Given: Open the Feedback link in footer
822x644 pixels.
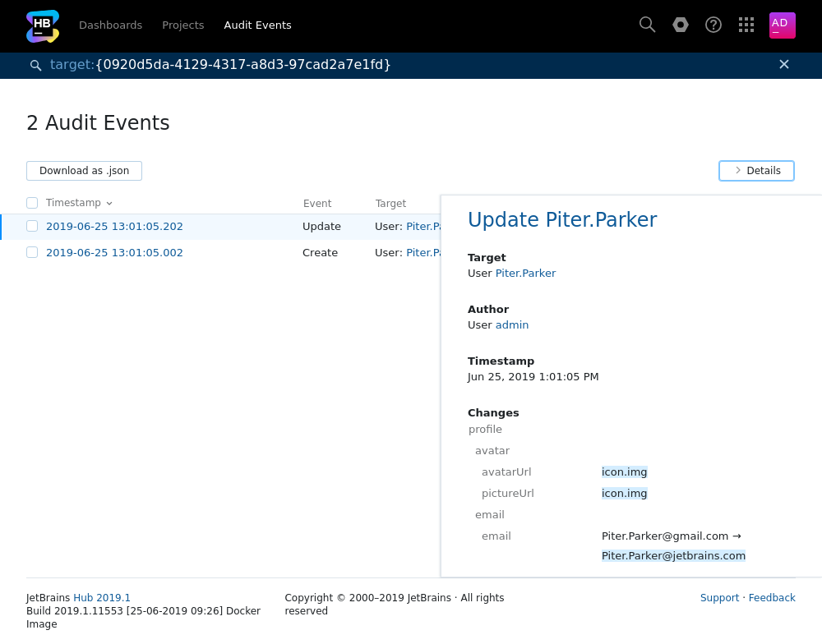Looking at the screenshot, I should pos(771,598).
